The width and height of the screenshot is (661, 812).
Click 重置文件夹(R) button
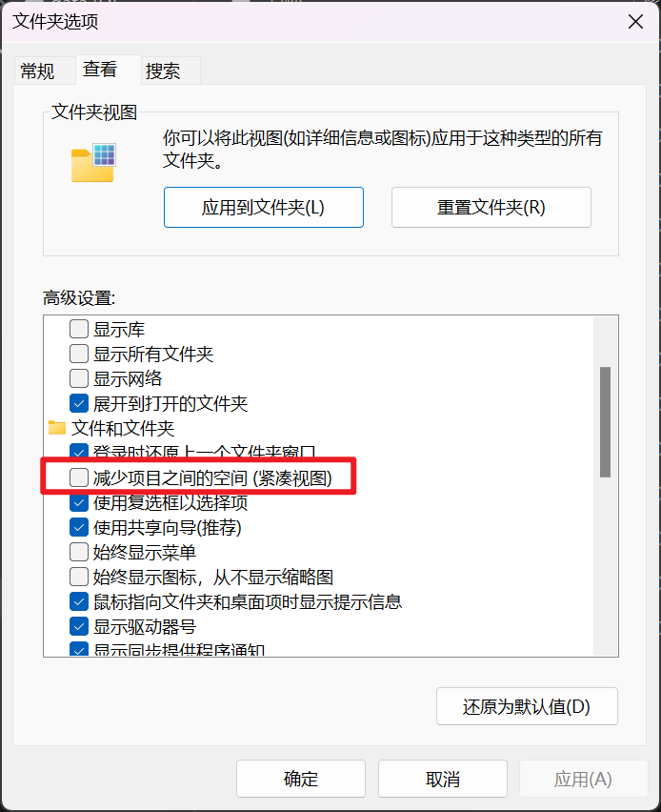coord(491,207)
